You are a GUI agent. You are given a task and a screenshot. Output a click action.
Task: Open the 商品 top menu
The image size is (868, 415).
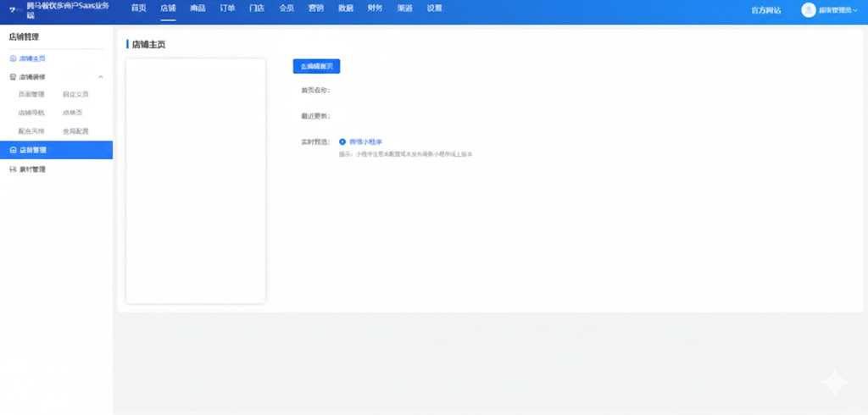pos(198,8)
